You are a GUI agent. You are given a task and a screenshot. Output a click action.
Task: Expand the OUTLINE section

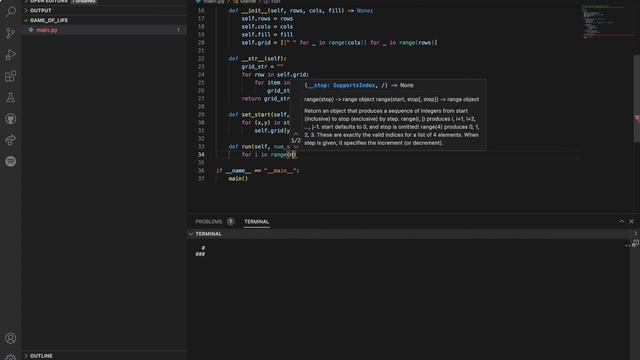coord(104,356)
